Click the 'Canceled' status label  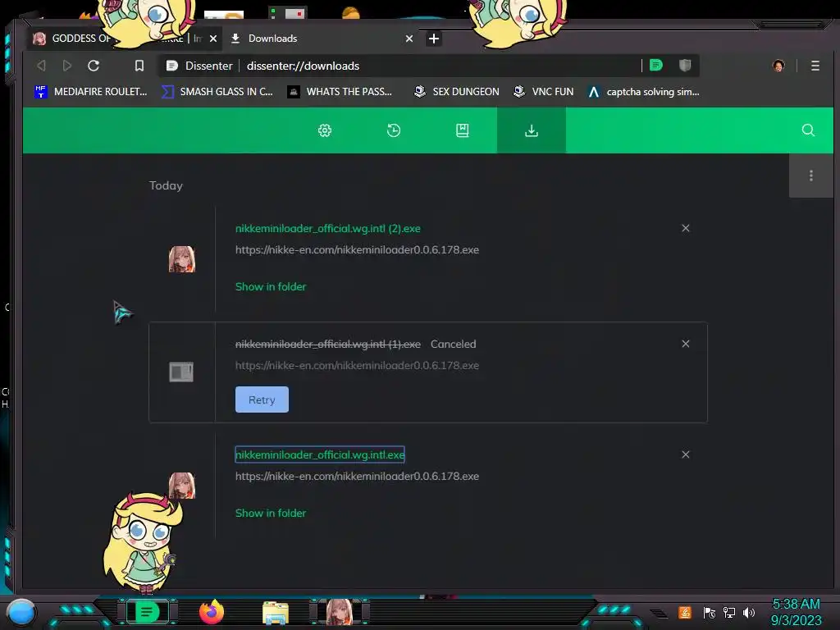(453, 344)
